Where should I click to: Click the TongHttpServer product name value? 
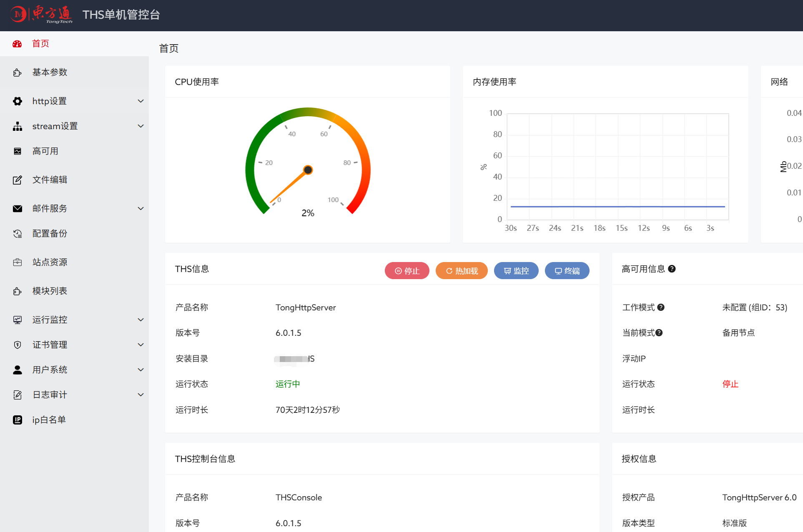[x=306, y=307]
